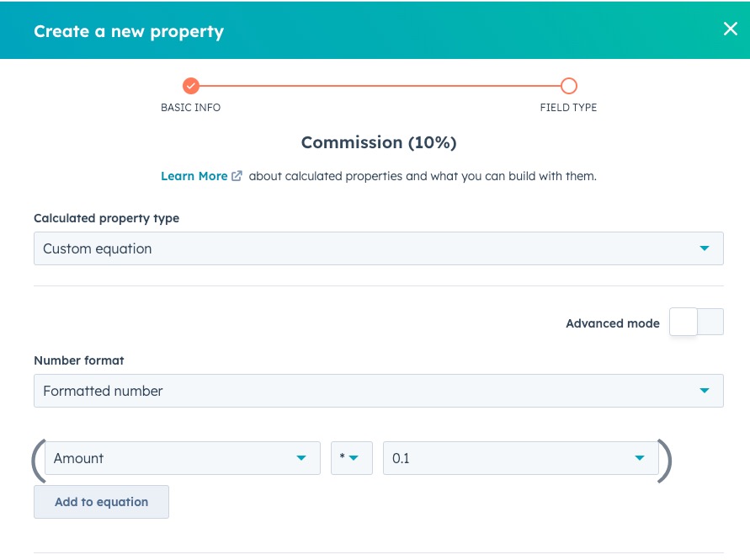Click the caret arrow in the Amount field
750x560 pixels.
pyautogui.click(x=301, y=458)
